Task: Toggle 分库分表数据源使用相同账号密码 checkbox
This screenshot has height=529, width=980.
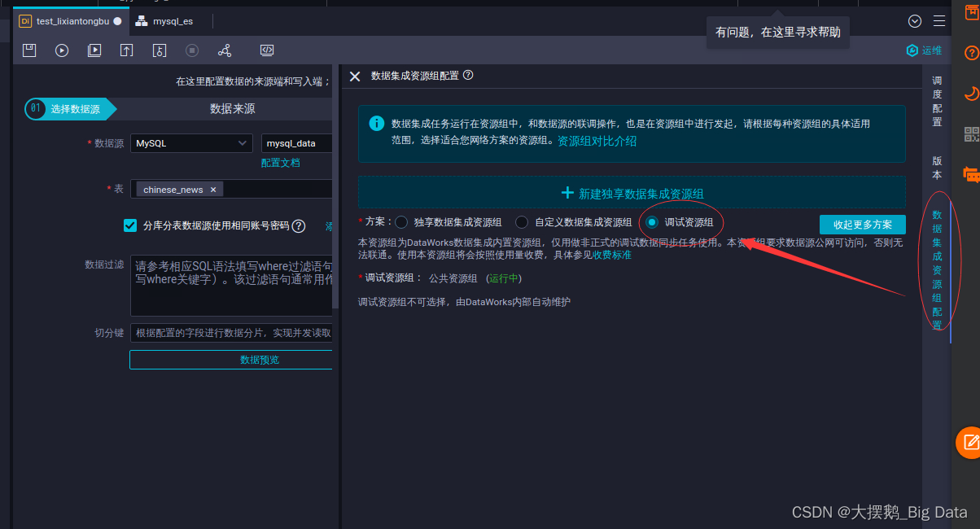Action: [130, 225]
